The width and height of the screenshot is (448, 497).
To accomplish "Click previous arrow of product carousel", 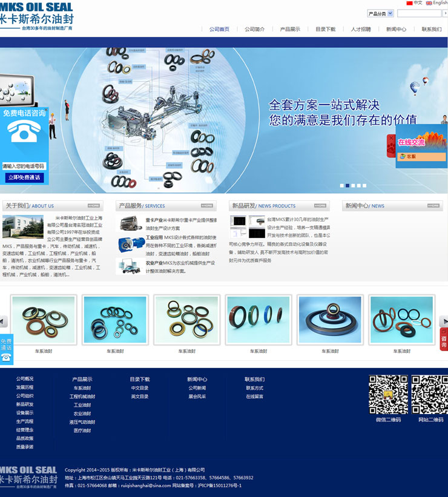I will 4,321.
